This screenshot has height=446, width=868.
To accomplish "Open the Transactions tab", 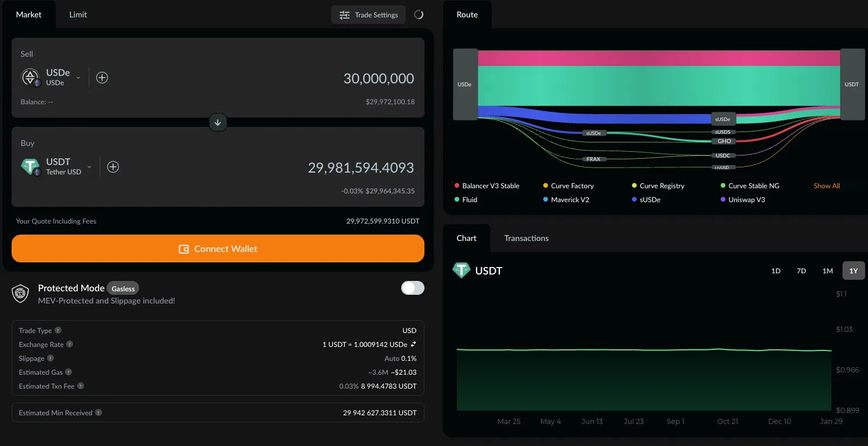I will click(526, 238).
